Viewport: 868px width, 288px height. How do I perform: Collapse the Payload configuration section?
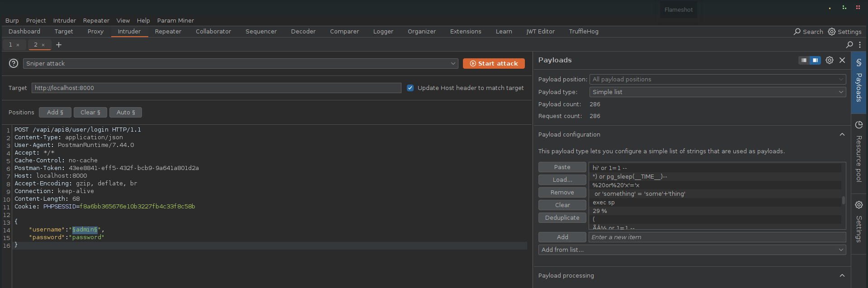(842, 135)
